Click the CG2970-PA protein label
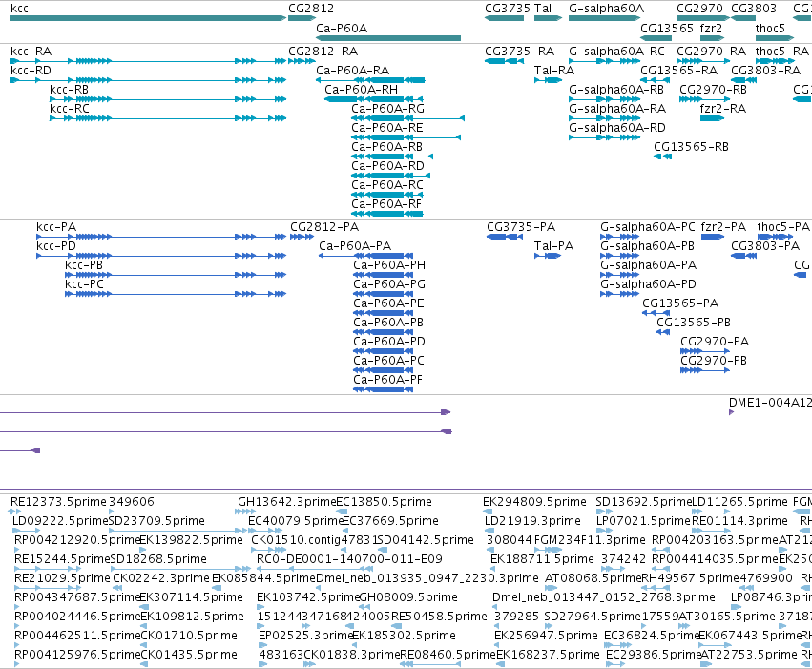The width and height of the screenshot is (812, 669). pyautogui.click(x=715, y=342)
